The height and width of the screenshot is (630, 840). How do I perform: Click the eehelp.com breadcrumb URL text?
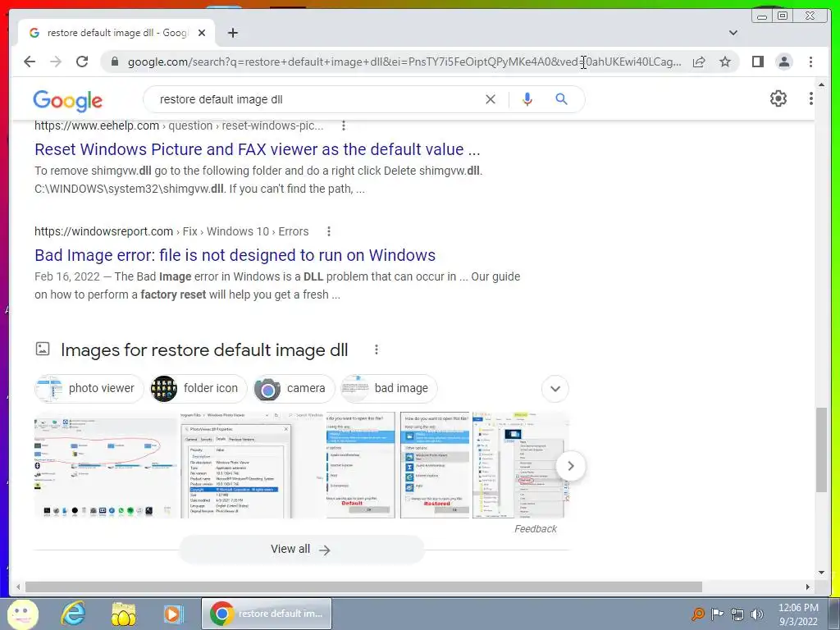tap(179, 126)
